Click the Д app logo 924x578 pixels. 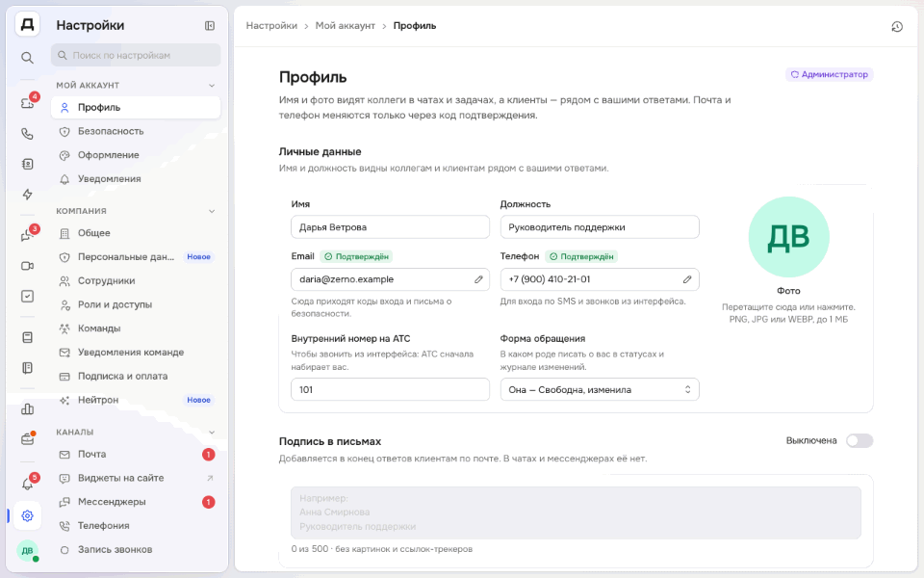27,25
